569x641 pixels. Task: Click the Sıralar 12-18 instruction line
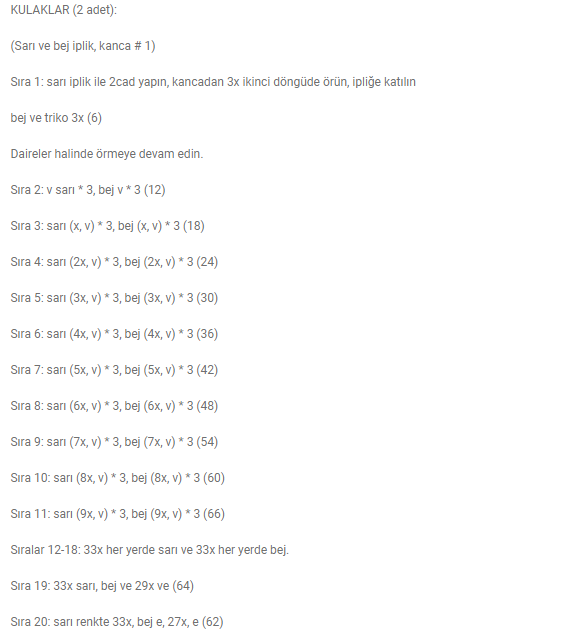click(150, 550)
